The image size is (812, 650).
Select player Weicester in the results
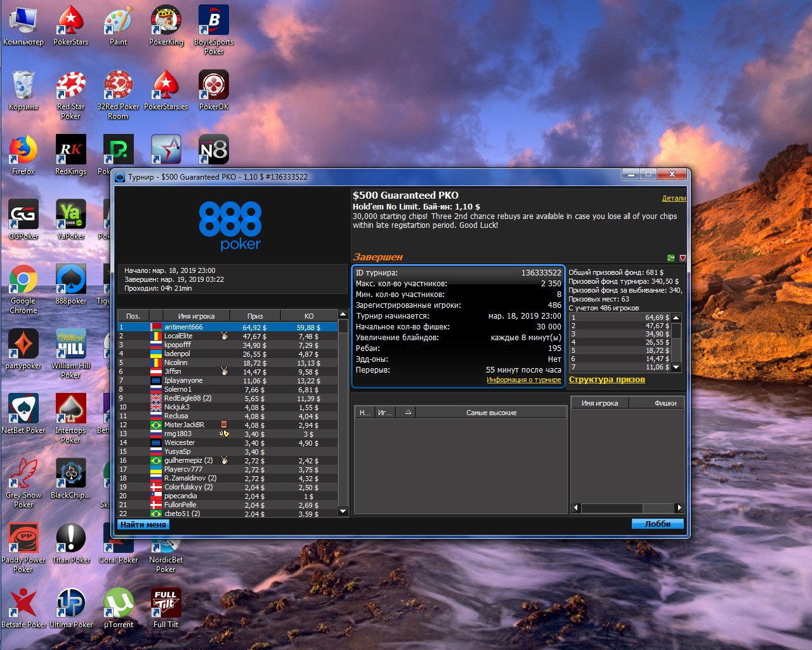pyautogui.click(x=228, y=442)
